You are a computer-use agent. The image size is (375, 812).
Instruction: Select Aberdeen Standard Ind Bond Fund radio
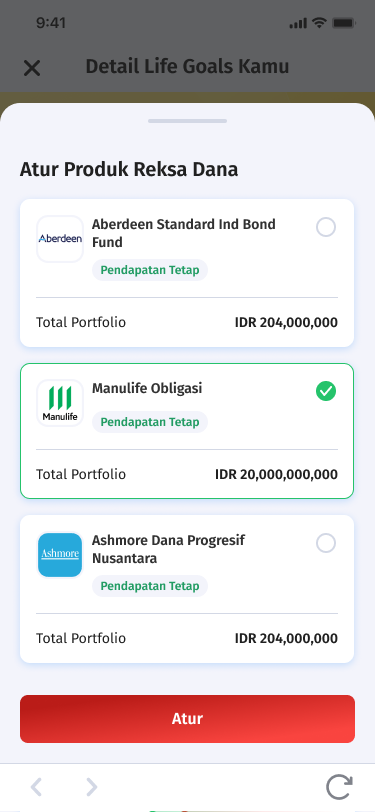(326, 227)
